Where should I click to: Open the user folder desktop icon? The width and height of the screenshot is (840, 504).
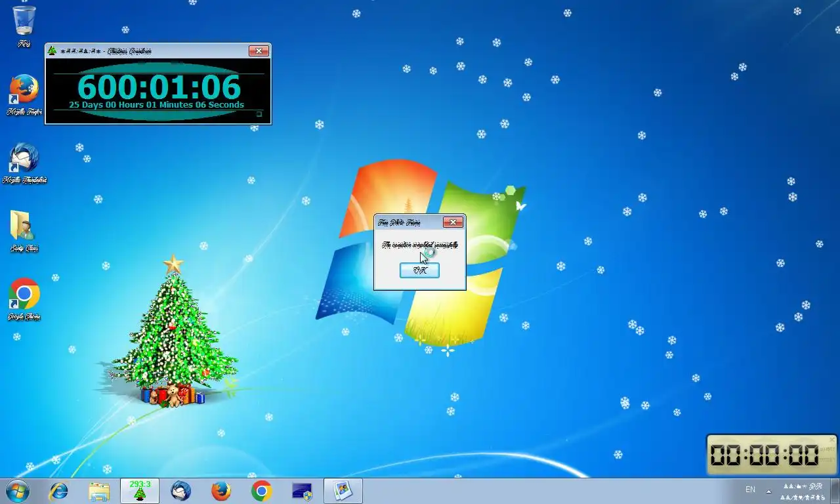click(24, 231)
